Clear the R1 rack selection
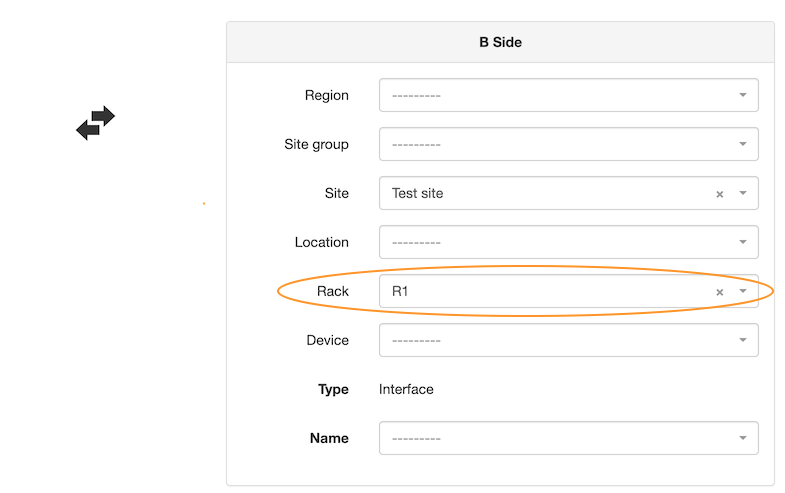The width and height of the screenshot is (785, 493). click(719, 292)
